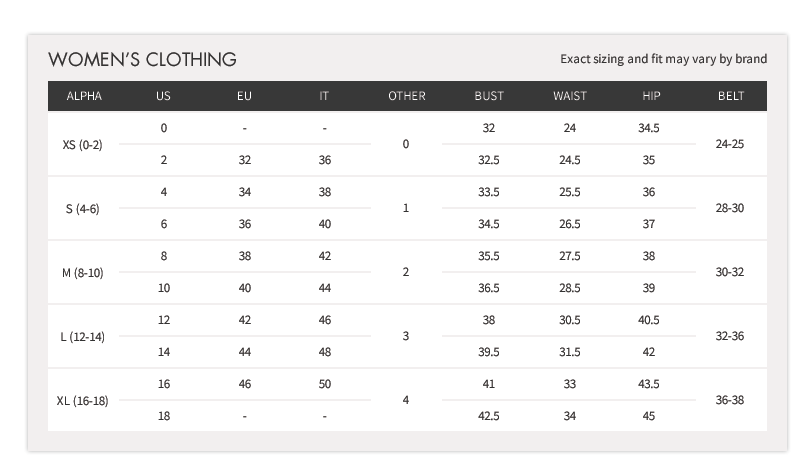Select the L (12-14) size label

coord(83,336)
